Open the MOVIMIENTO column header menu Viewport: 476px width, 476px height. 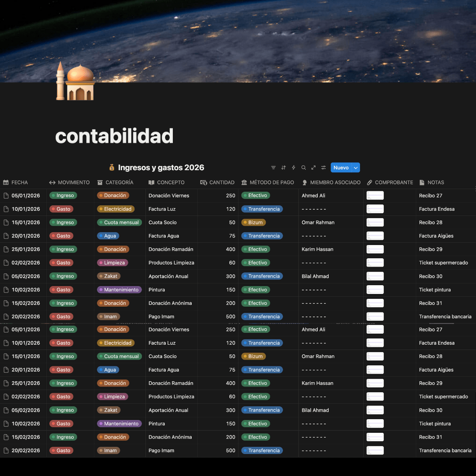click(70, 182)
